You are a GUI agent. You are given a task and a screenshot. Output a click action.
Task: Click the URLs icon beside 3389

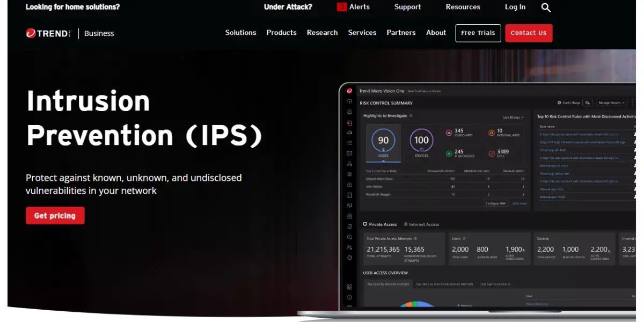click(x=491, y=153)
